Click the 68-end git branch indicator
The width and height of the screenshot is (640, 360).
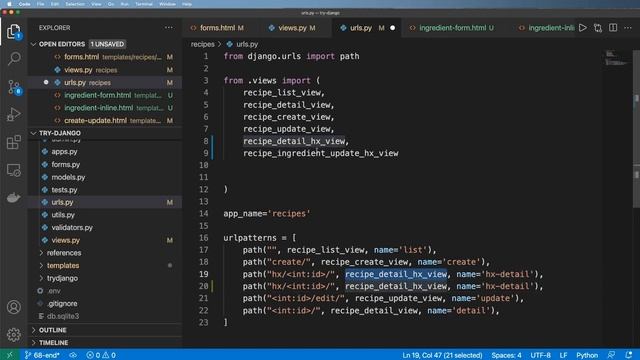click(x=42, y=355)
